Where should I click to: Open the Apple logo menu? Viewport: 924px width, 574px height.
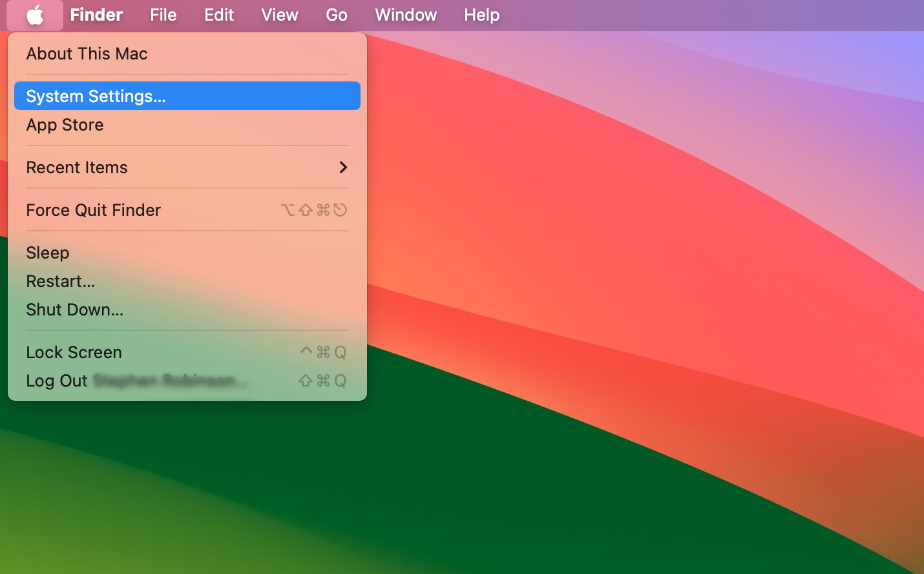coord(35,15)
